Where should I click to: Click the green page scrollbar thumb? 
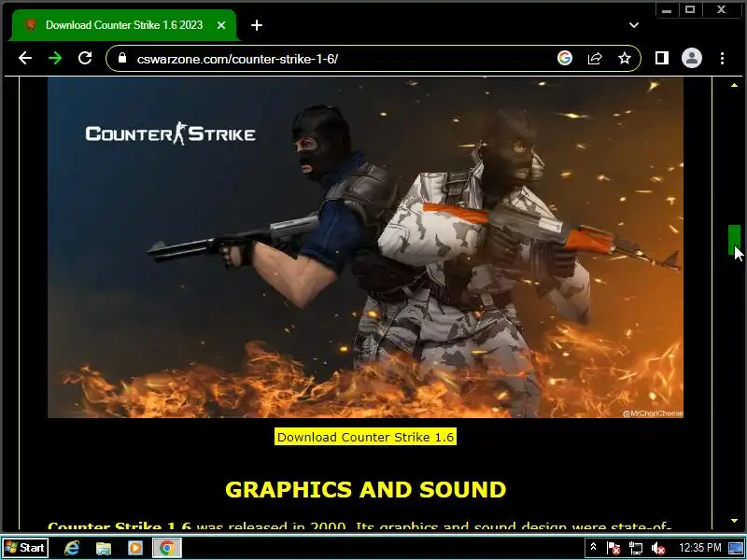point(734,240)
